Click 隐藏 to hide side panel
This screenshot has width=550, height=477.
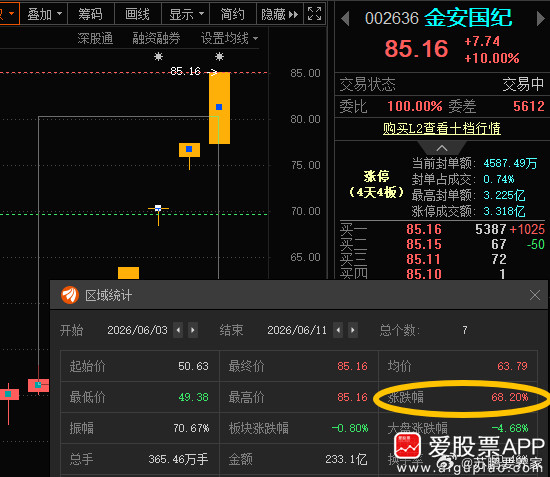click(280, 14)
